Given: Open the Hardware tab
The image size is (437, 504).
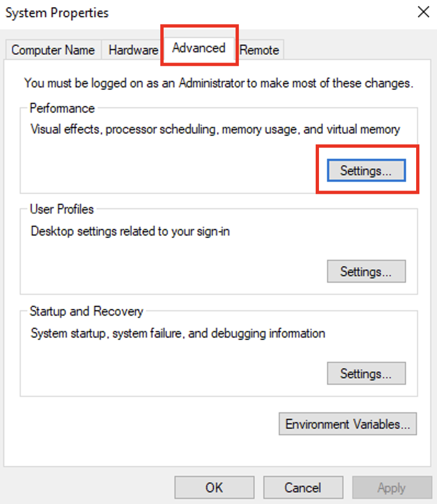Looking at the screenshot, I should (133, 50).
